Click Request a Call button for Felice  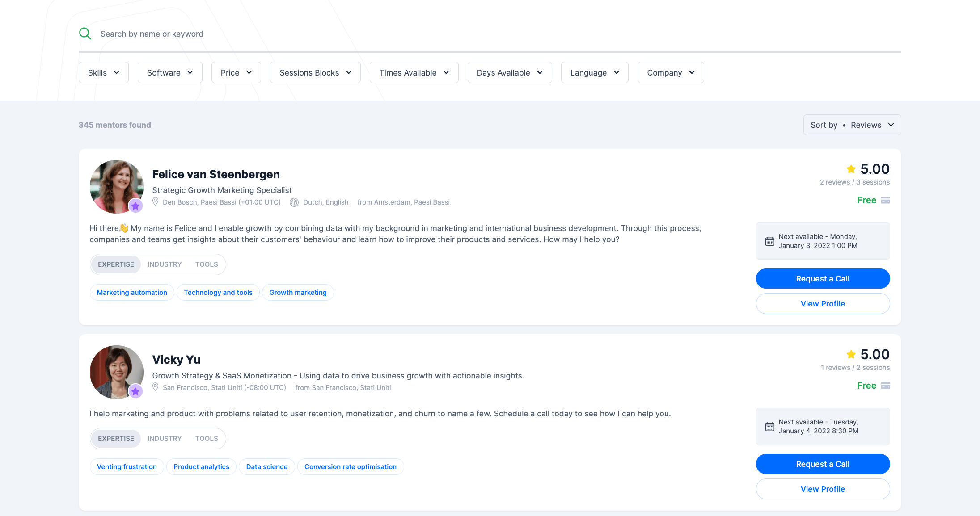coord(823,278)
